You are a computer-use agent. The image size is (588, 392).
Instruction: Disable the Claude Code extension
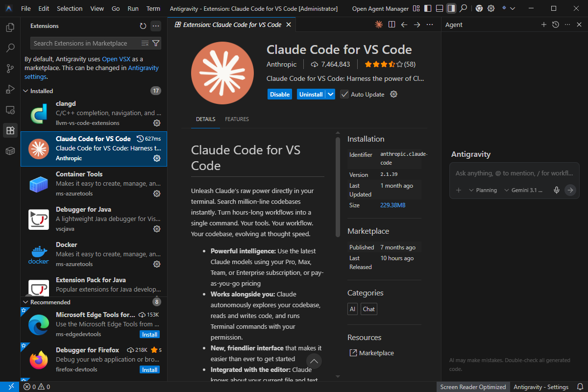click(280, 94)
